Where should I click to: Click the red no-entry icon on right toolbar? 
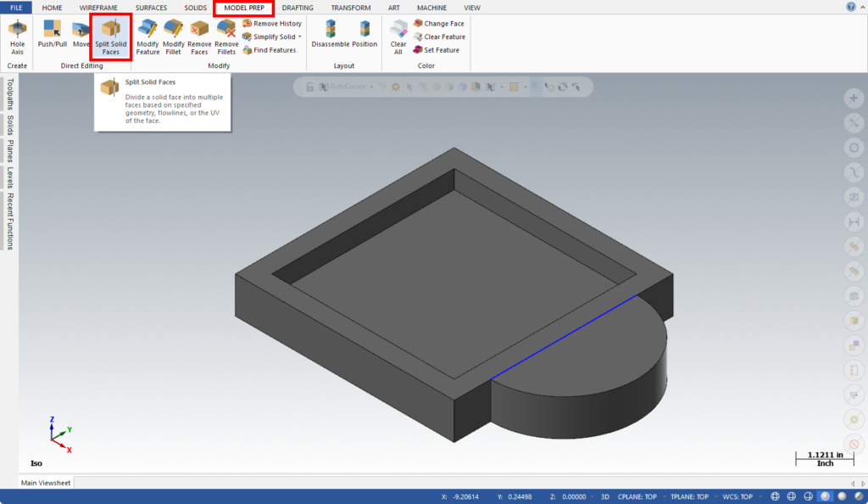click(x=854, y=445)
